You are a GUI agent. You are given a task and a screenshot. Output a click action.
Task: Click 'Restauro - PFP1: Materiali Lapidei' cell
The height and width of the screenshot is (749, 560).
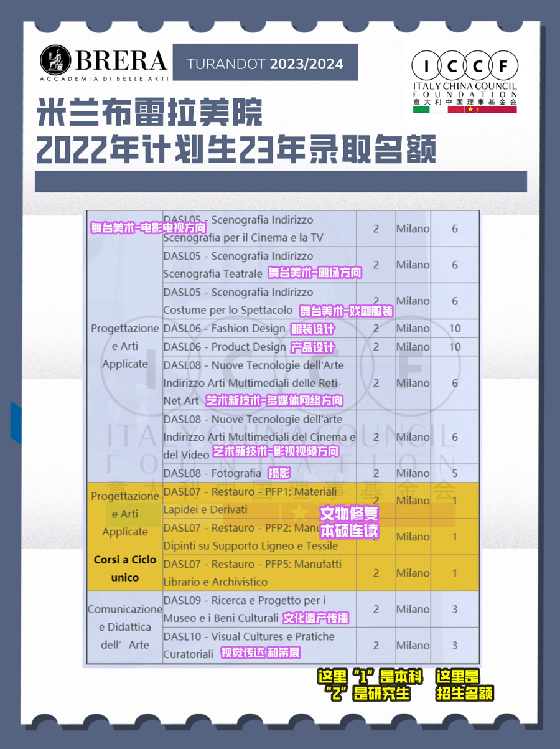point(259,501)
